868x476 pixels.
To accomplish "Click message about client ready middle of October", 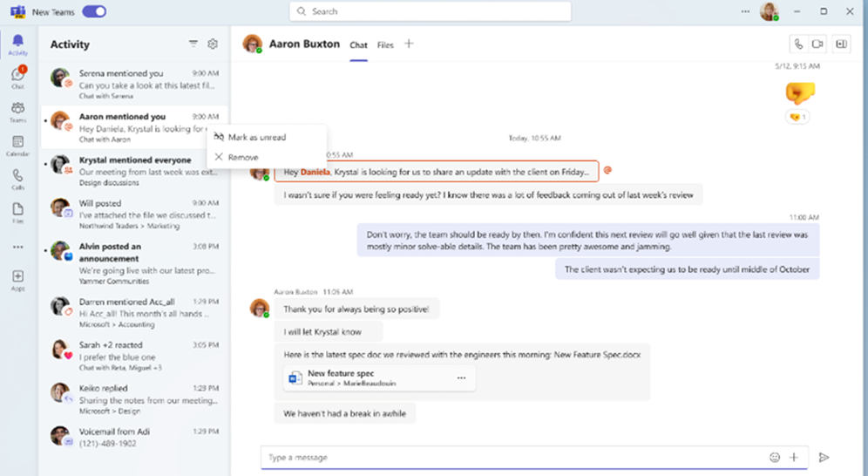I will click(687, 269).
